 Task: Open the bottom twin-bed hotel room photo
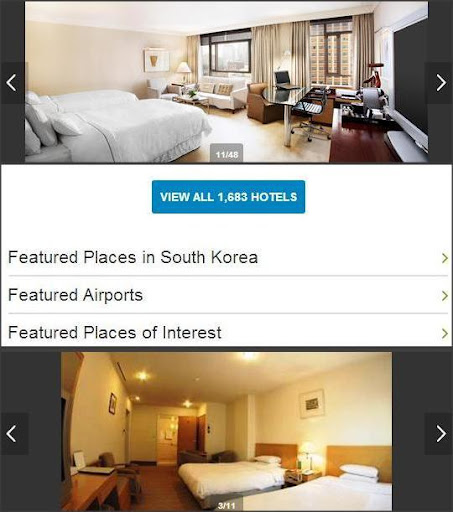(x=226, y=431)
